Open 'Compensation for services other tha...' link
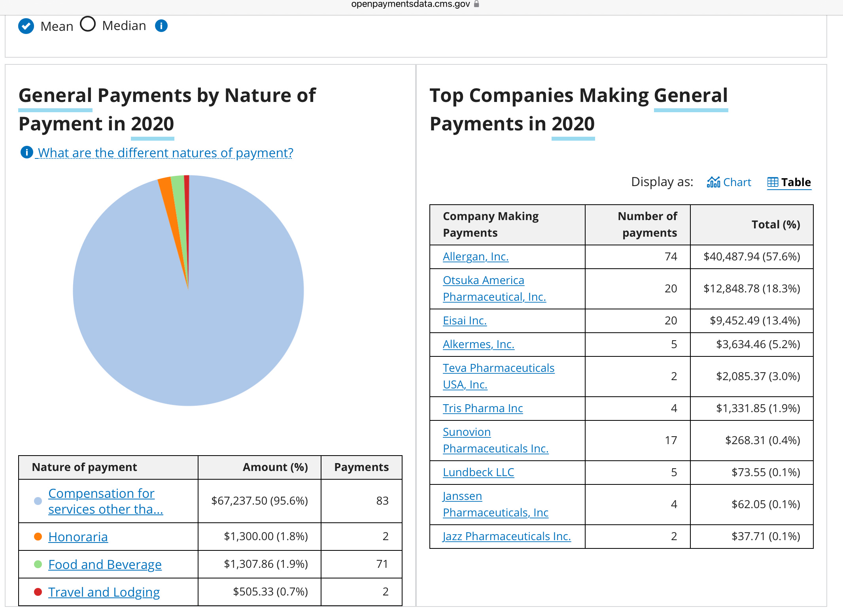This screenshot has width=843, height=616. pyautogui.click(x=106, y=501)
